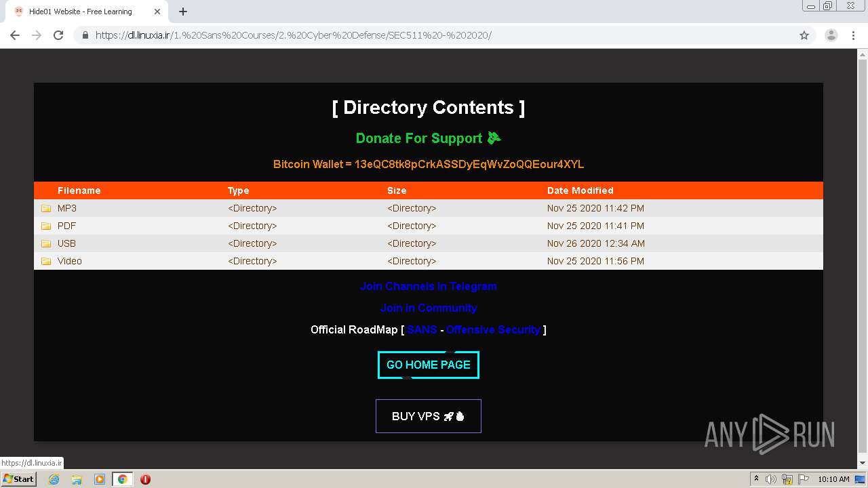868x488 pixels.
Task: Go back to the previous page
Action: 15,35
